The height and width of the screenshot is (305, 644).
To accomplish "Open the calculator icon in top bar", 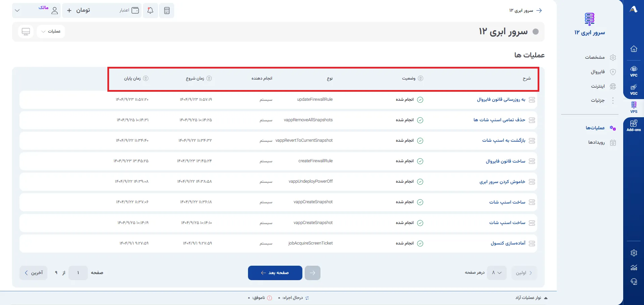I will pos(167,10).
